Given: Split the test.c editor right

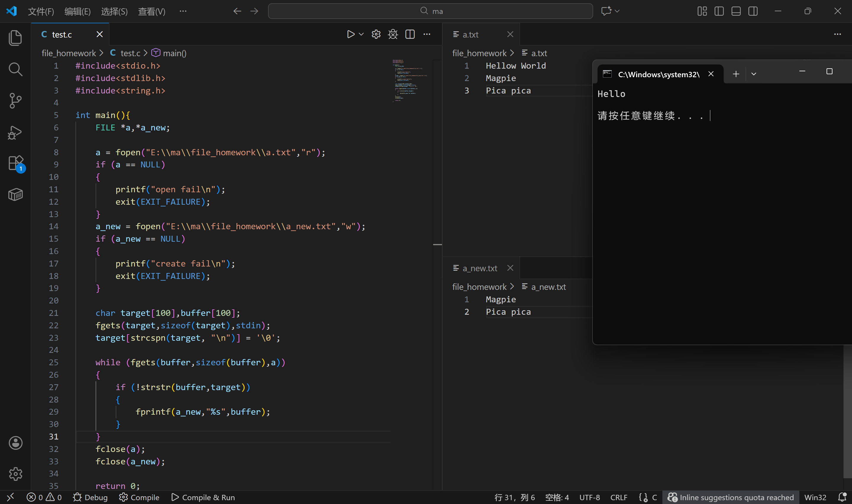Looking at the screenshot, I should click(x=410, y=34).
